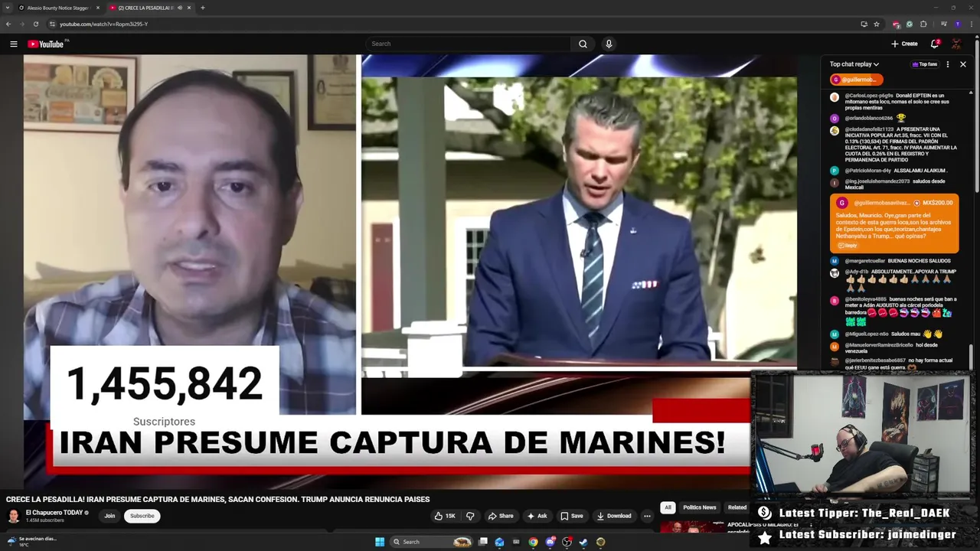Subscribe to El Chapucero TODAY
Image resolution: width=980 pixels, height=551 pixels.
(x=142, y=516)
